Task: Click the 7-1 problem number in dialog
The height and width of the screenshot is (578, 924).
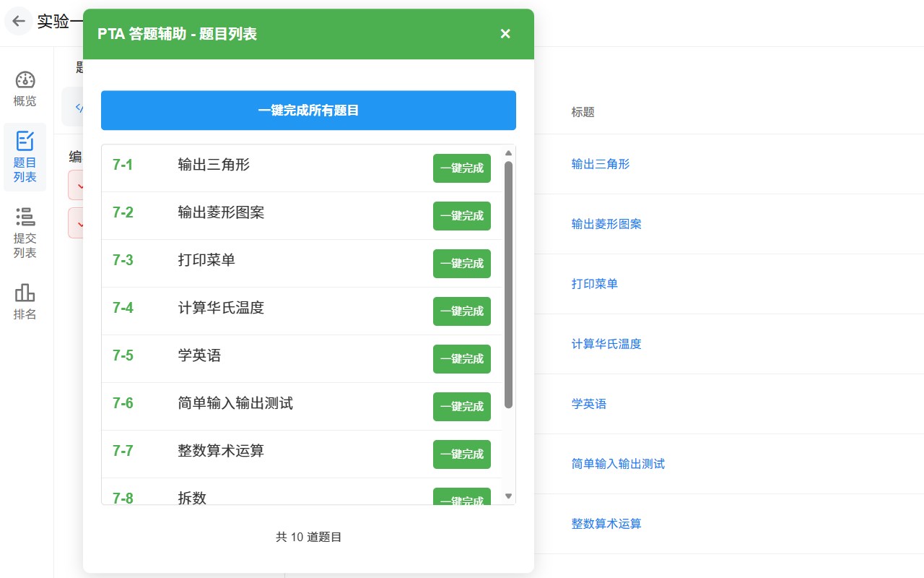Action: pyautogui.click(x=123, y=165)
